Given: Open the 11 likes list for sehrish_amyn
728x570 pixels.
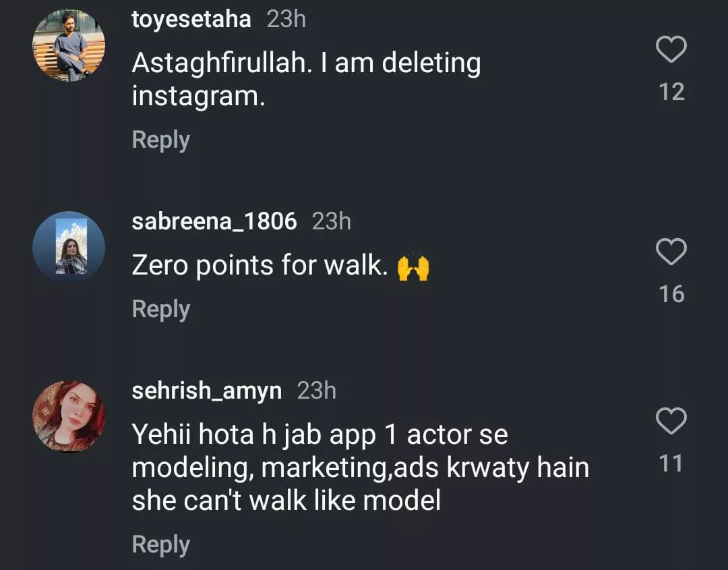Looking at the screenshot, I should tap(671, 463).
